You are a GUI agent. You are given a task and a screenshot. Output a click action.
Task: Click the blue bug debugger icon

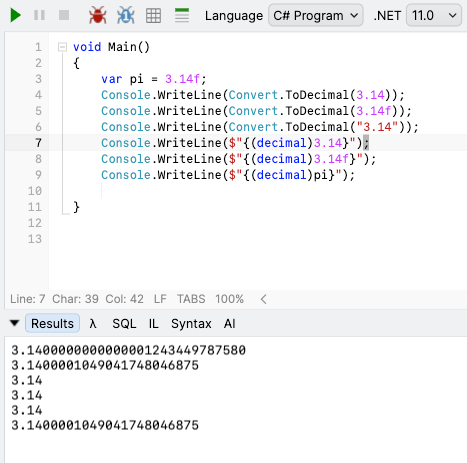point(126,15)
